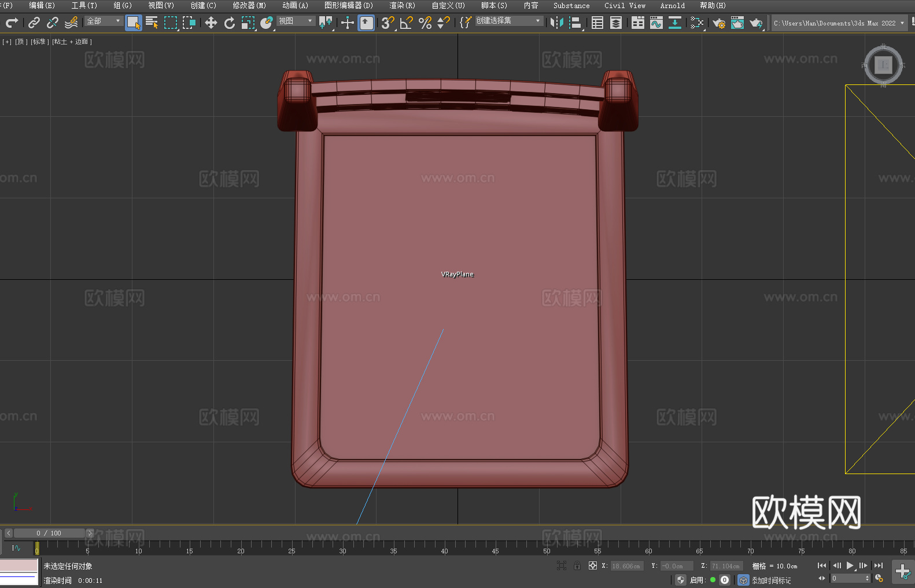The image size is (915, 588).
Task: Select the Link objects tool
Action: 34,23
